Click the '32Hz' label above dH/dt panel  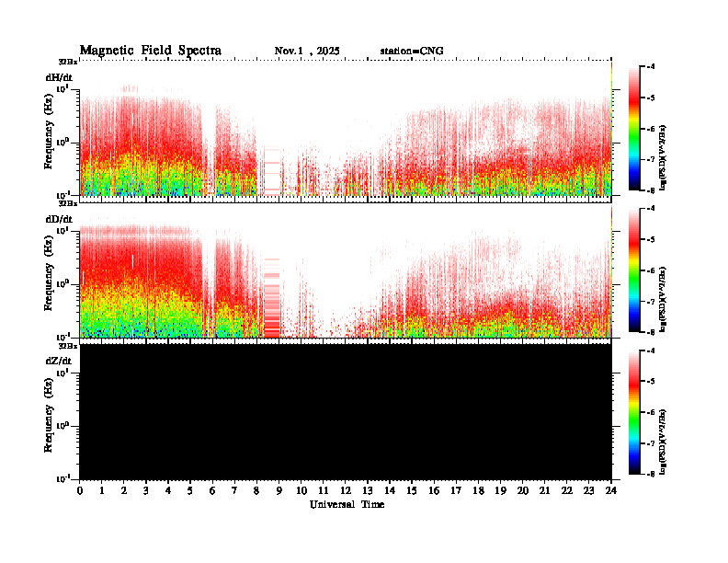[x=68, y=62]
